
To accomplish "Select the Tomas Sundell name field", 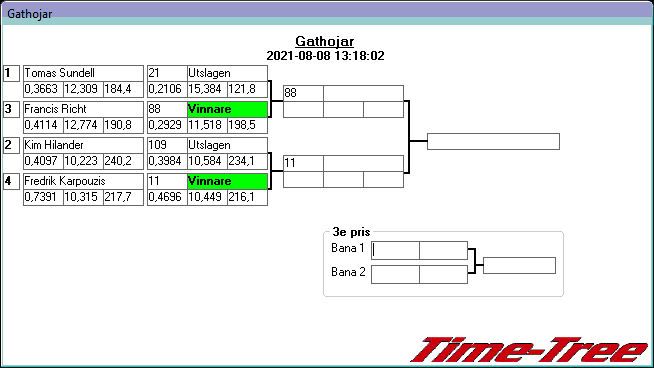I will tap(83, 73).
